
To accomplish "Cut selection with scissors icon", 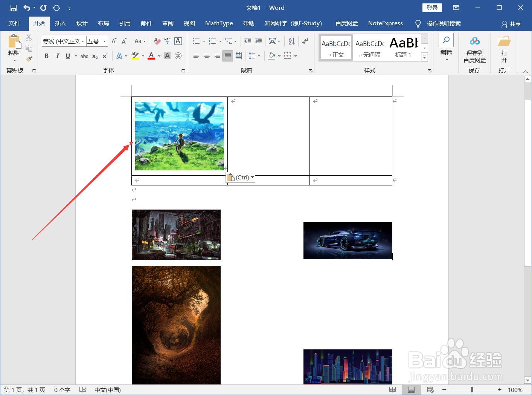I will pos(29,38).
